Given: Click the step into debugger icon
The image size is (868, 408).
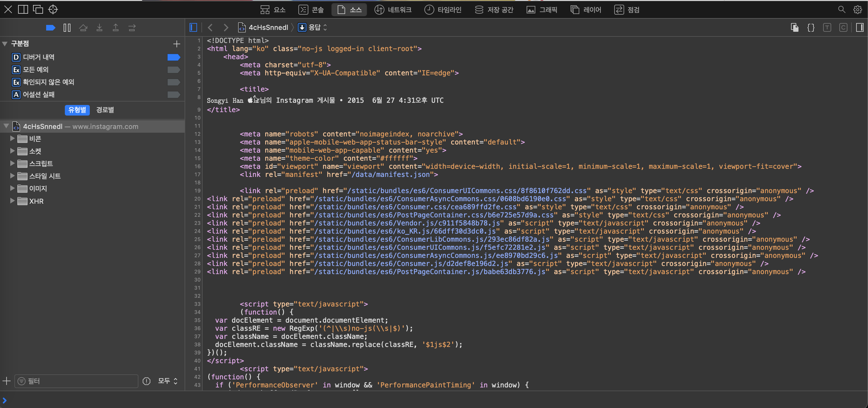Looking at the screenshot, I should tap(99, 28).
